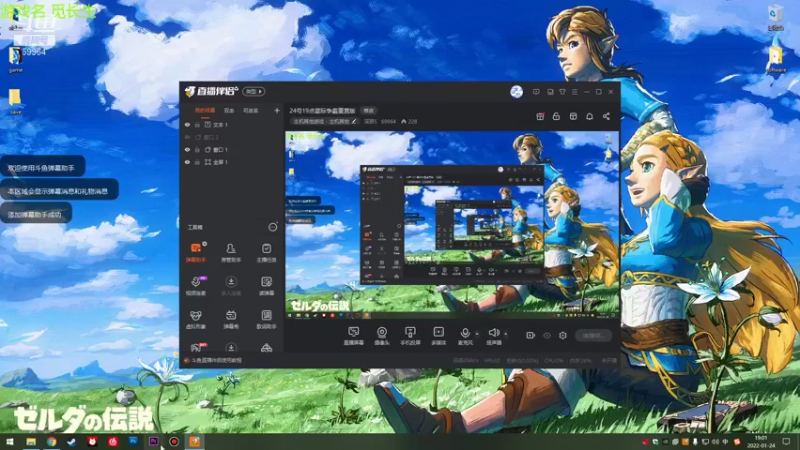Toggle visibility of the 全屏 1 source
Image resolution: width=800 pixels, height=450 pixels.
187,162
